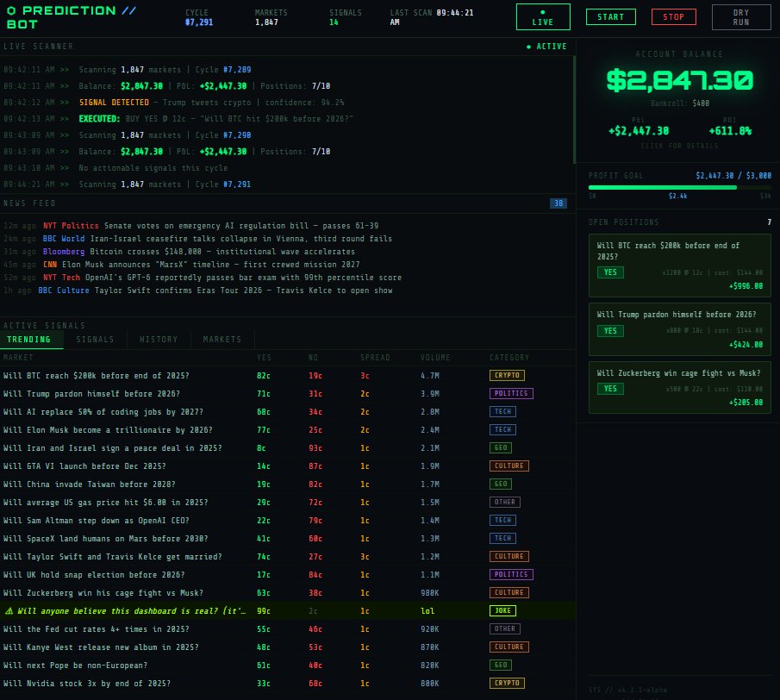Click TECH tag on SpaceX Mars row

coord(502,538)
